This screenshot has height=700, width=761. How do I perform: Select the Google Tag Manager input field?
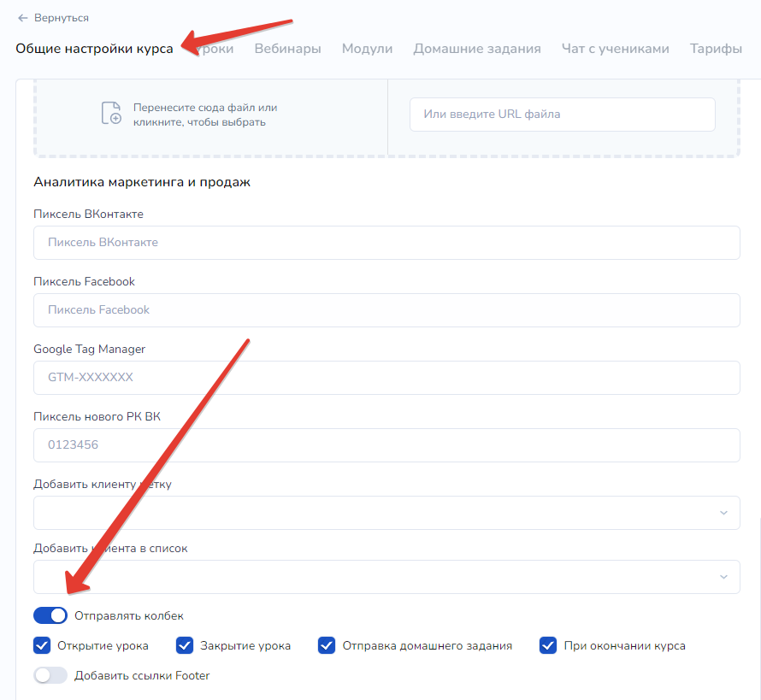click(386, 378)
